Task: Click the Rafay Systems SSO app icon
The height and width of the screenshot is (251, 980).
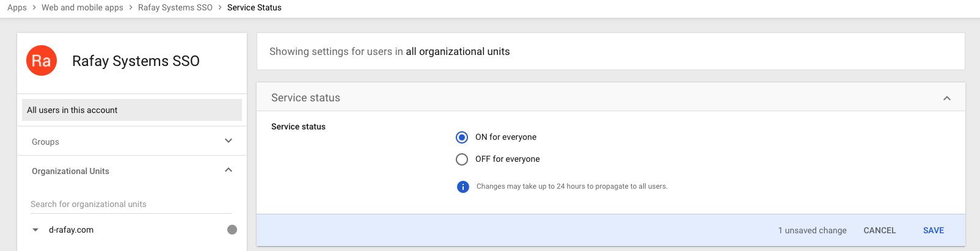Action: 42,60
